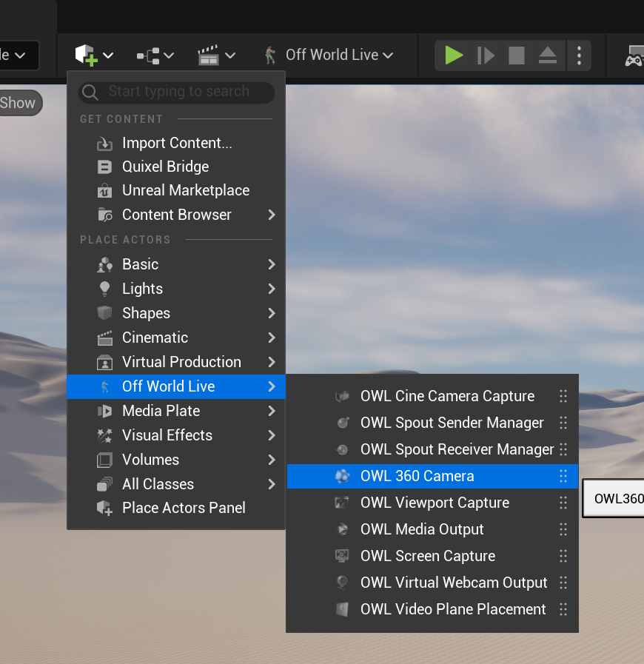Click the Off World Live toolbar figure icon
This screenshot has height=664, width=644.
[x=269, y=55]
